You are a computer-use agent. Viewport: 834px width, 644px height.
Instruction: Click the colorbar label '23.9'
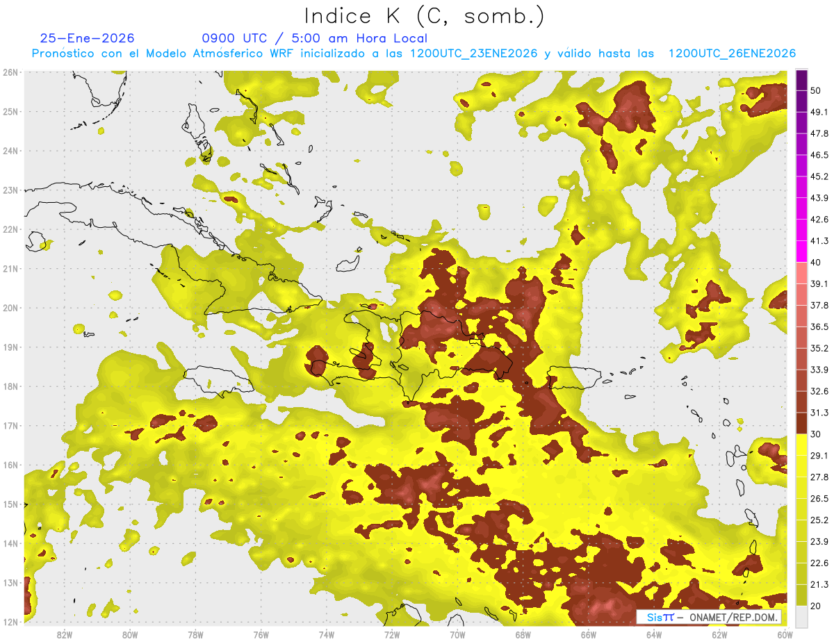[x=820, y=541]
